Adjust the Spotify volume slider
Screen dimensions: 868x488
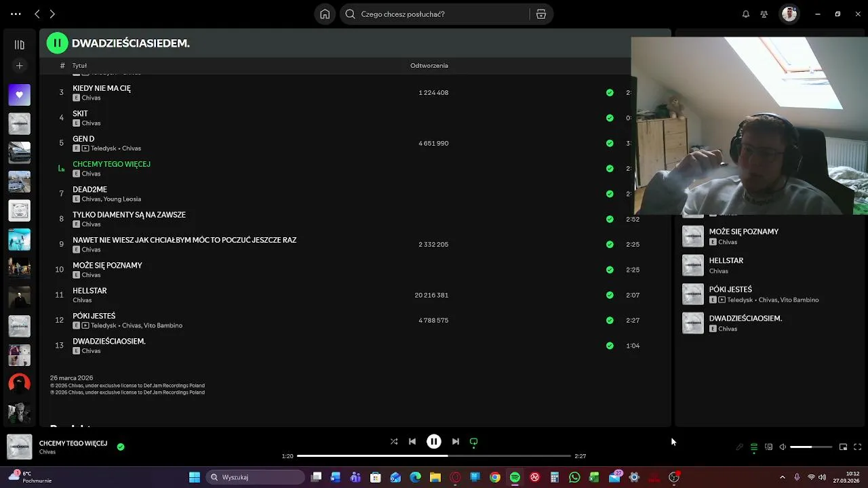811,447
